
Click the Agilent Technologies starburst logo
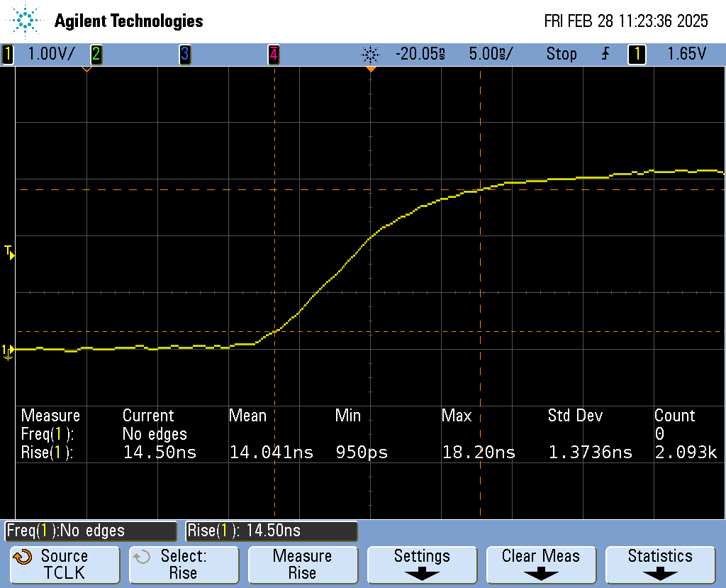coord(26,21)
